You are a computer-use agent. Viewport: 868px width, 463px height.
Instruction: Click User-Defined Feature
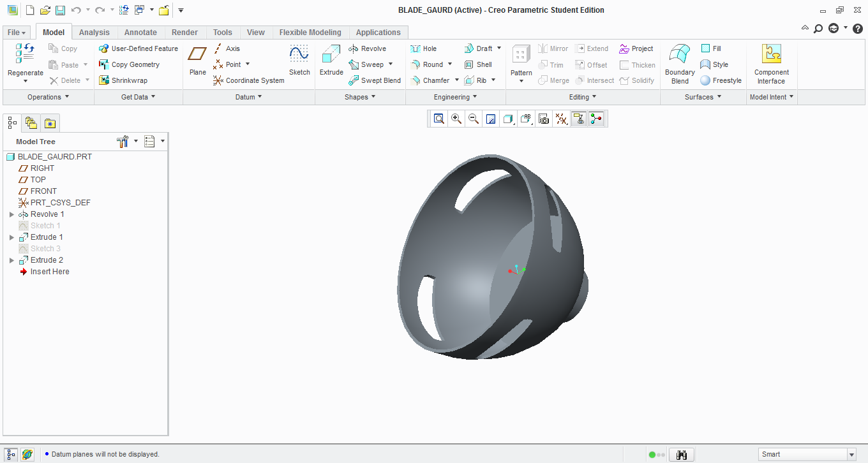pyautogui.click(x=138, y=48)
